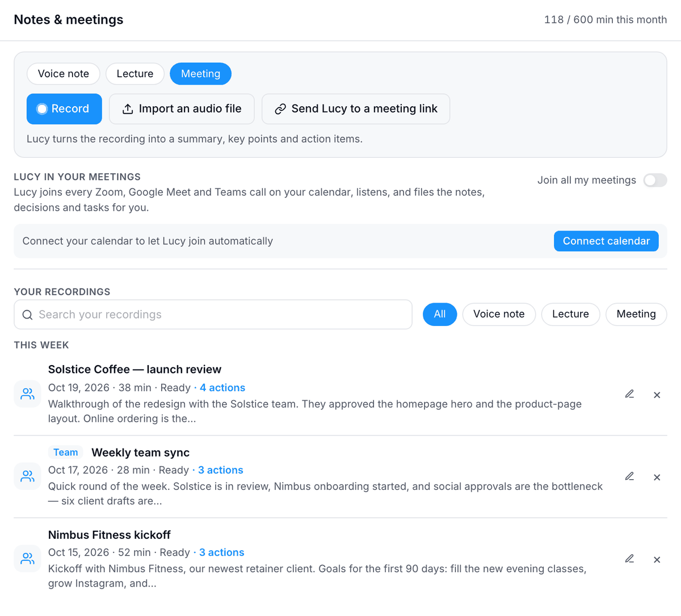Viewport: 681px width, 616px height.
Task: Open the Solstice Coffee meeting icon
Action: click(27, 393)
